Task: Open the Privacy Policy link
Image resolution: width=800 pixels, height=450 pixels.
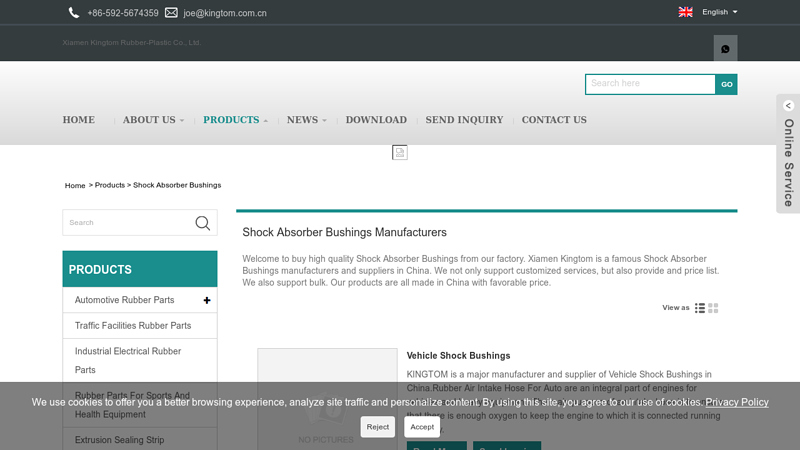Action: click(x=737, y=402)
